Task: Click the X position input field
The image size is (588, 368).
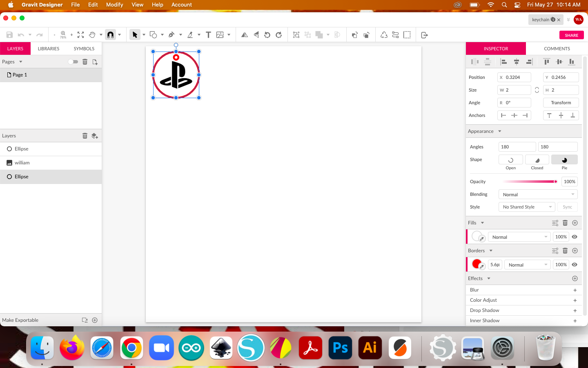Action: [x=514, y=77]
